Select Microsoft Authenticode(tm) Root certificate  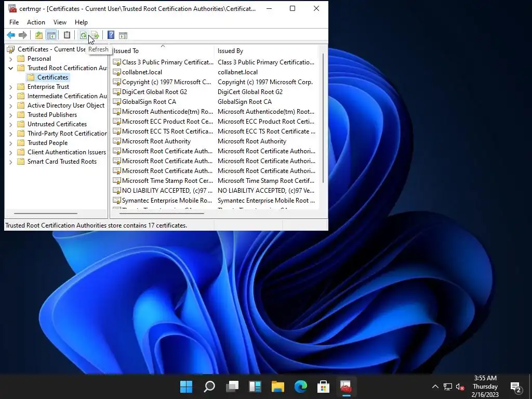(x=168, y=112)
